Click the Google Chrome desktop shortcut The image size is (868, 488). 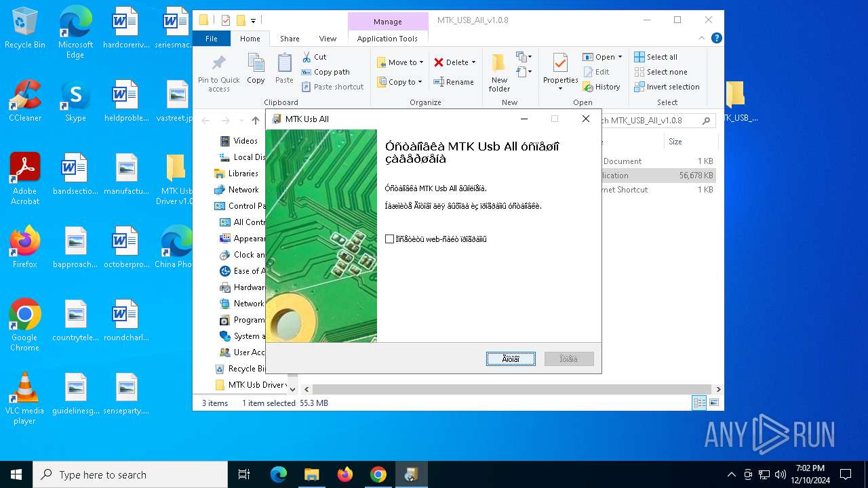(25, 325)
